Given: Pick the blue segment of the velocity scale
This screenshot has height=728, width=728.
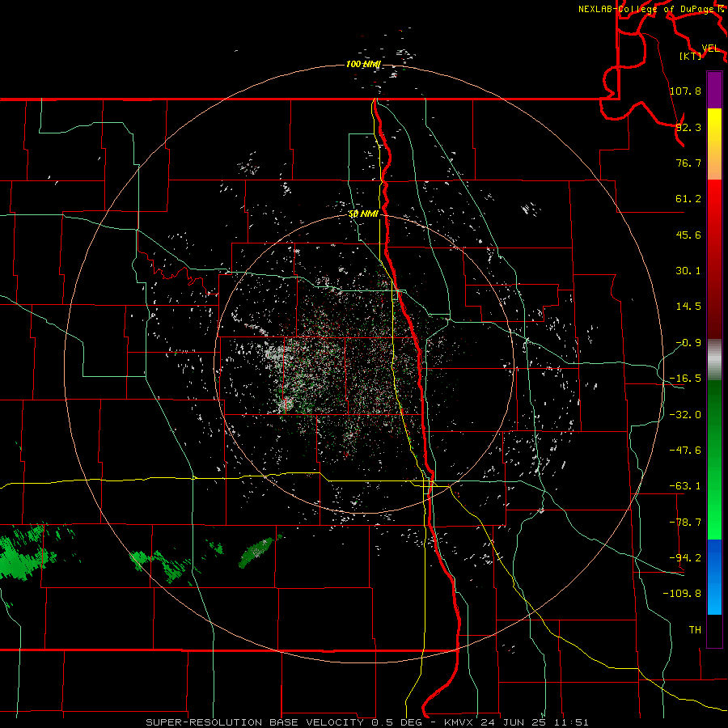Looking at the screenshot, I should pos(714,577).
